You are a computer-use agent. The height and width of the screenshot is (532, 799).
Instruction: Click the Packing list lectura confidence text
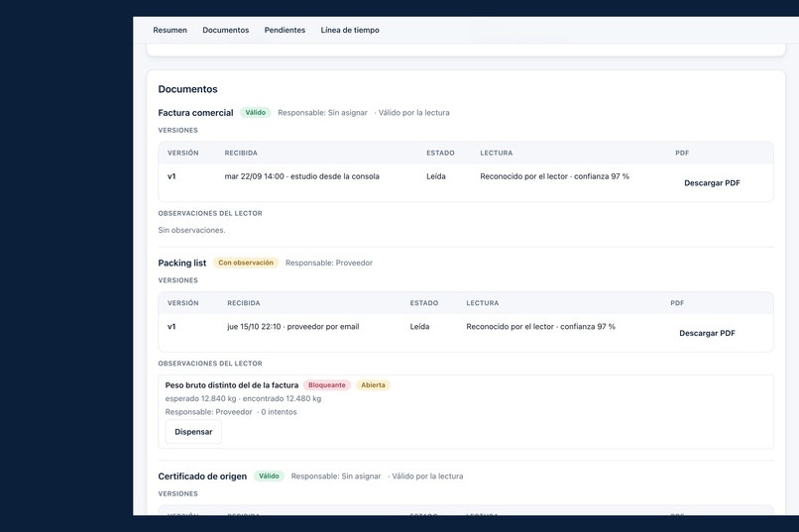pos(540,326)
